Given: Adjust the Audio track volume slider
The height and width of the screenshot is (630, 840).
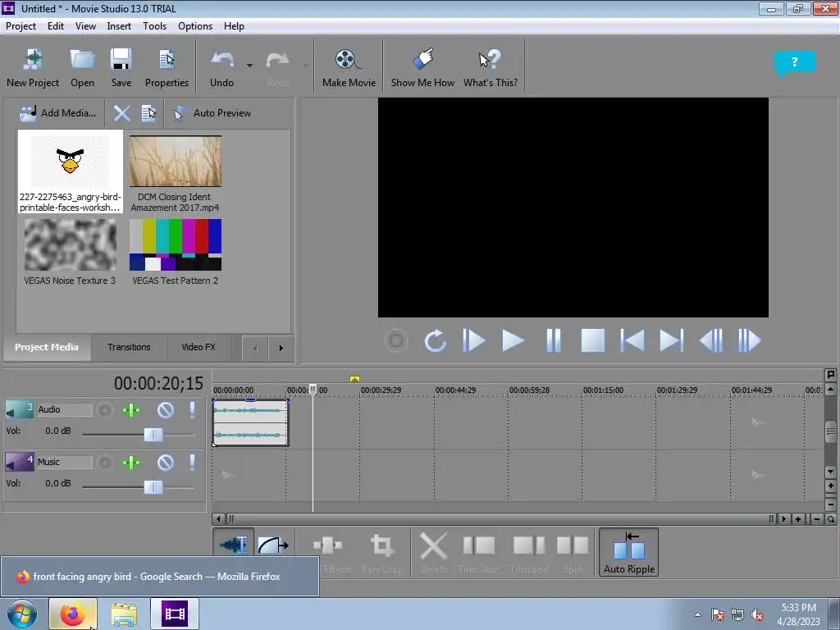Looking at the screenshot, I should pos(153,435).
